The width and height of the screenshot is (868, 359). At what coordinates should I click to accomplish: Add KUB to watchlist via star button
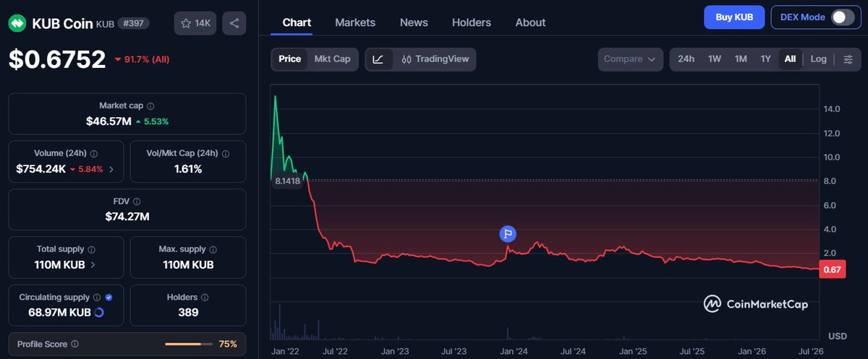click(x=195, y=23)
